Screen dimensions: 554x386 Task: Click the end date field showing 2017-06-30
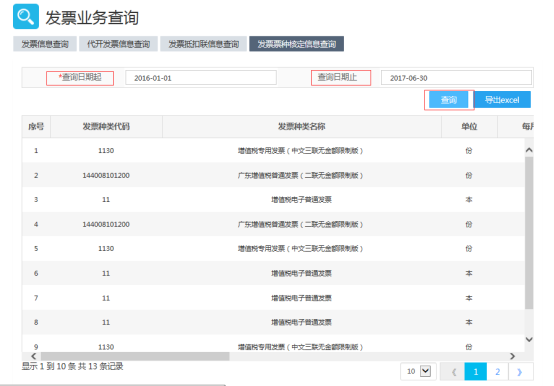coord(456,78)
